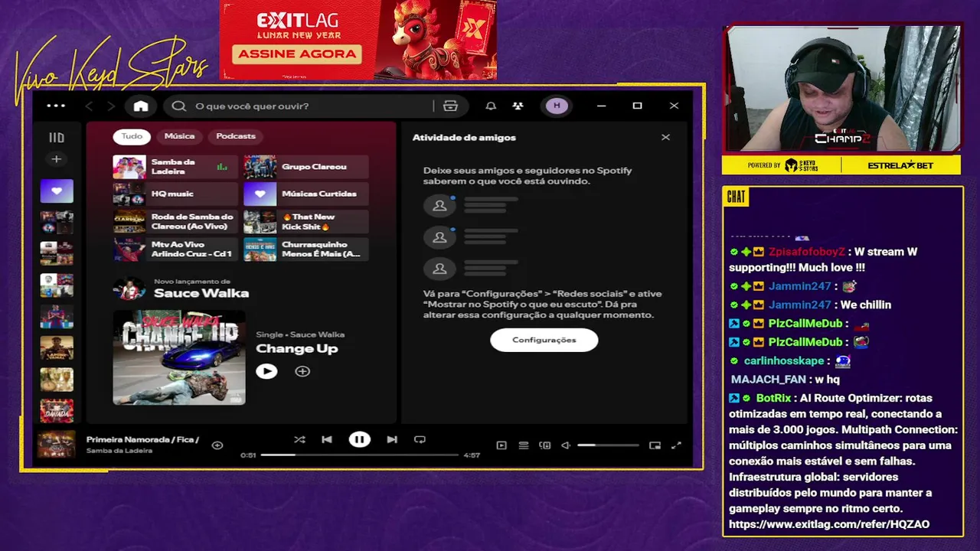
Task: Click the 'BotRix' username in chat
Action: [x=773, y=398]
